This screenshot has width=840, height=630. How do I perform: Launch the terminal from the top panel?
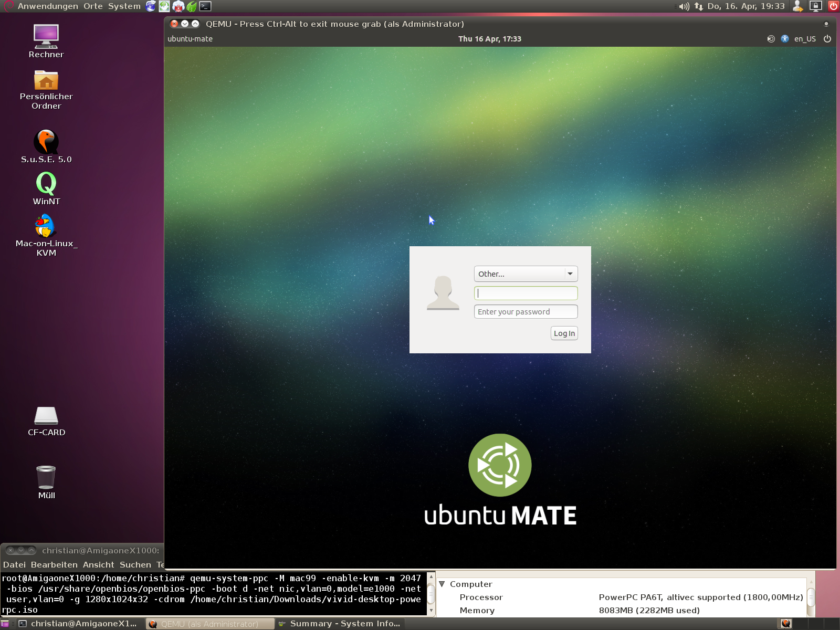click(x=205, y=6)
